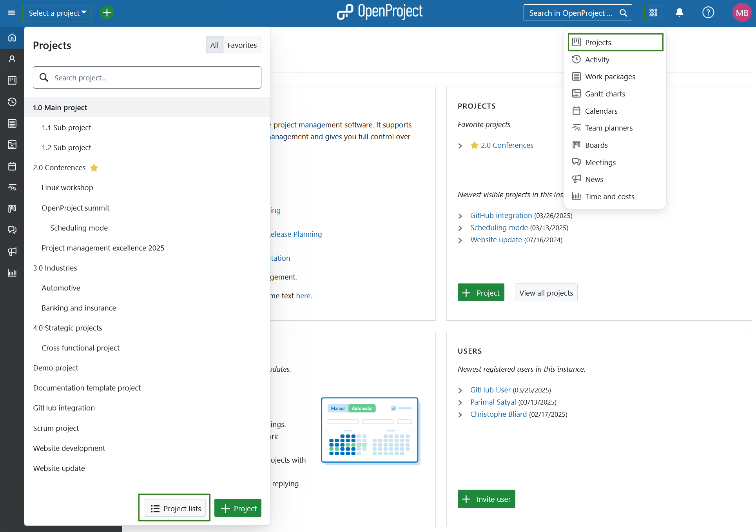Select the Calendars icon in the sidebar

[x=12, y=166]
